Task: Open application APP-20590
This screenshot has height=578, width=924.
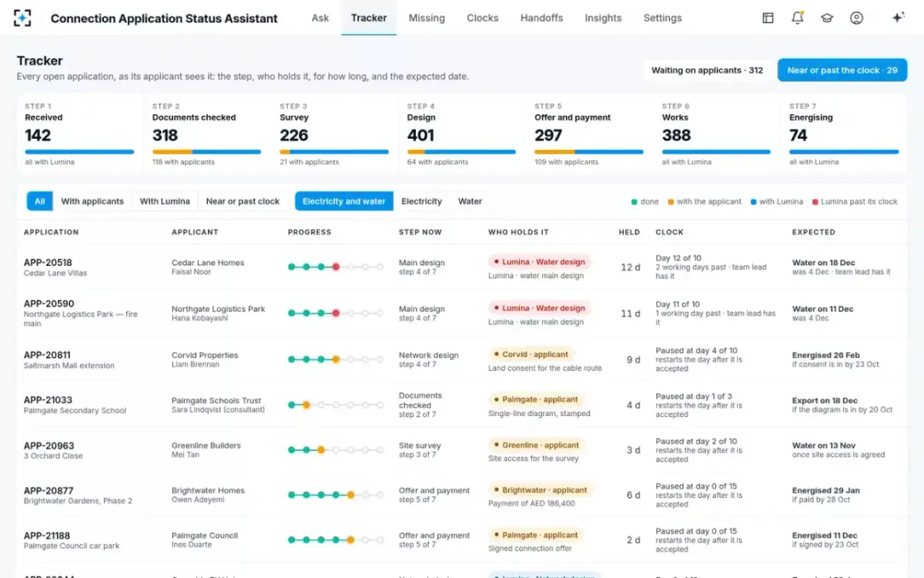Action: (x=49, y=304)
